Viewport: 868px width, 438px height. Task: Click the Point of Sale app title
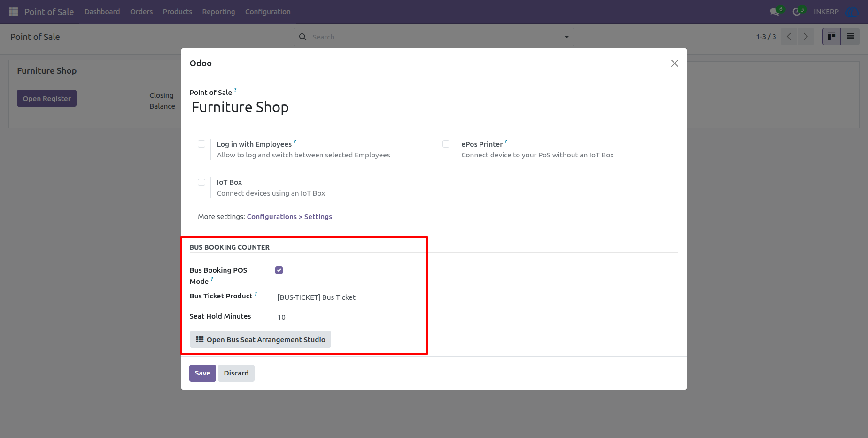[49, 12]
